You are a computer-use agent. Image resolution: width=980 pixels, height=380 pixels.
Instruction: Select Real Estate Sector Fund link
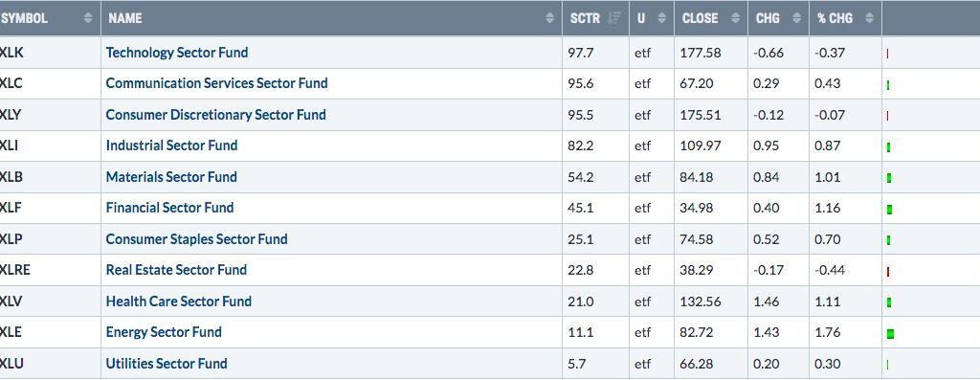[176, 270]
